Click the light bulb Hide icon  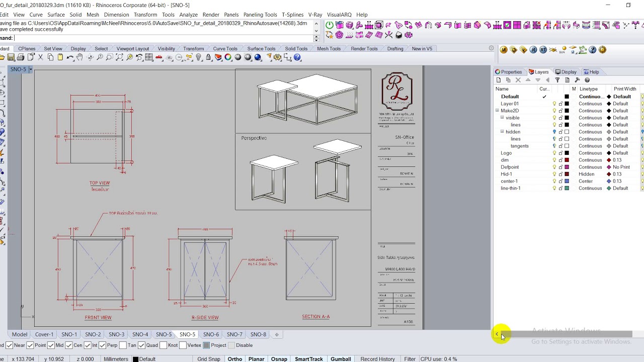click(x=198, y=57)
